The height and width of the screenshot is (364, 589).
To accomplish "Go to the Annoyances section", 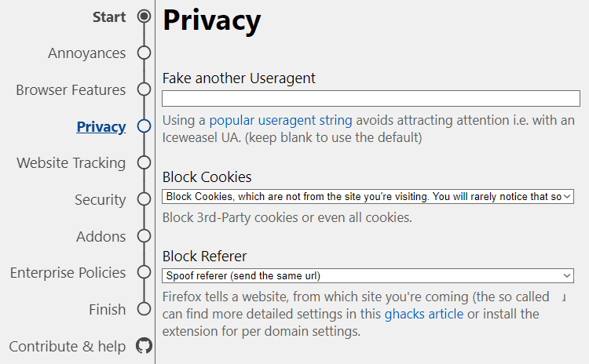I will pyautogui.click(x=86, y=53).
